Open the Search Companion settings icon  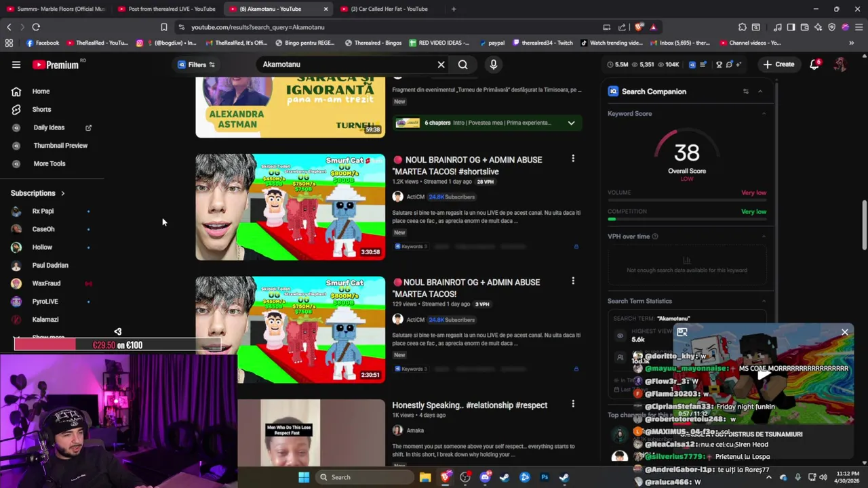[x=745, y=91]
